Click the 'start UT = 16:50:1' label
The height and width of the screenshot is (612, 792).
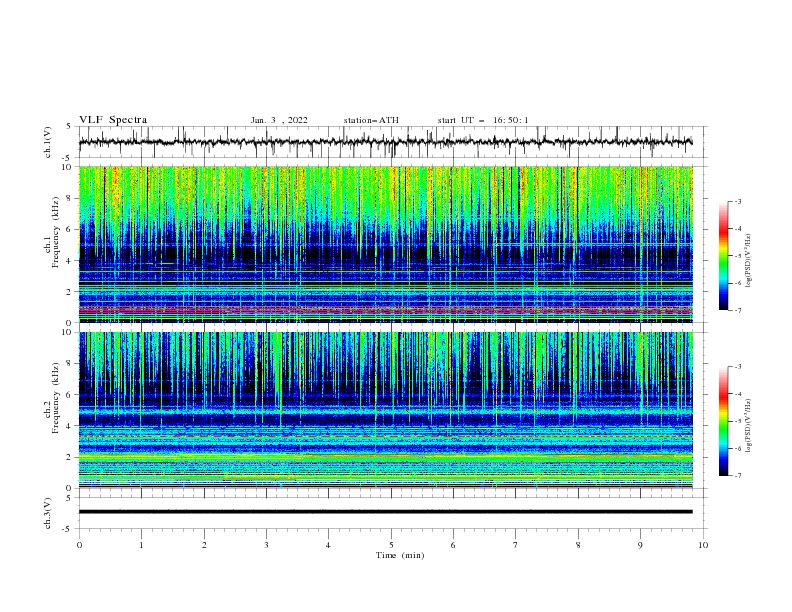483,120
